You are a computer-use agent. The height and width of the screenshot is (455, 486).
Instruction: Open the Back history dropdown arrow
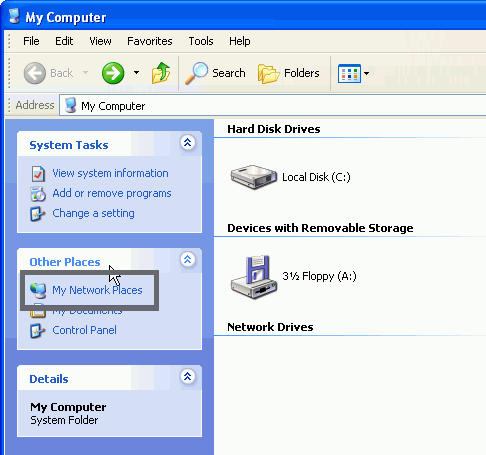[x=85, y=73]
